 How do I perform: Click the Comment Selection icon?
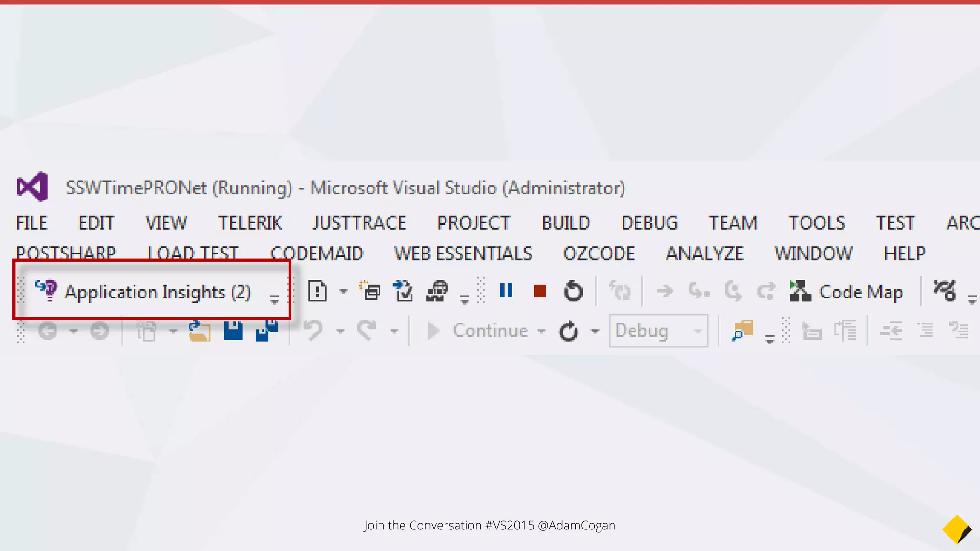click(x=959, y=331)
